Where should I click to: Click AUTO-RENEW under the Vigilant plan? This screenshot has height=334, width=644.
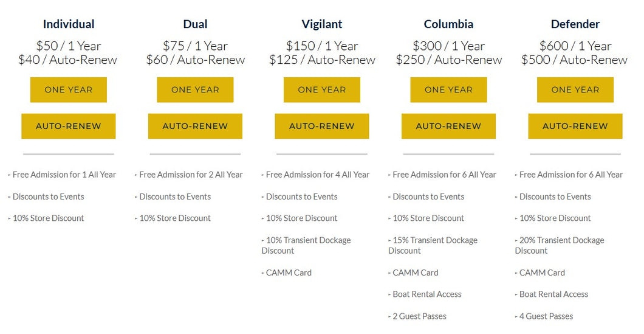pos(322,126)
